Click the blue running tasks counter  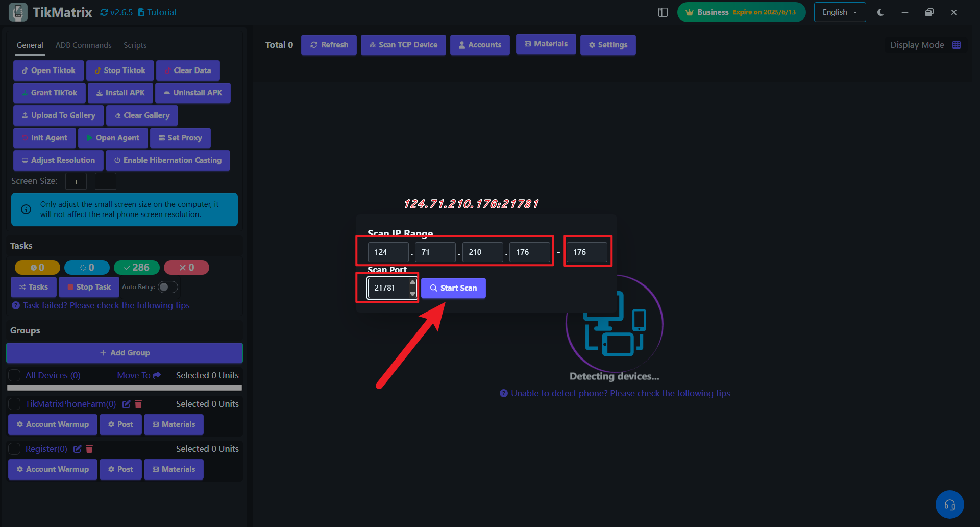pyautogui.click(x=87, y=268)
